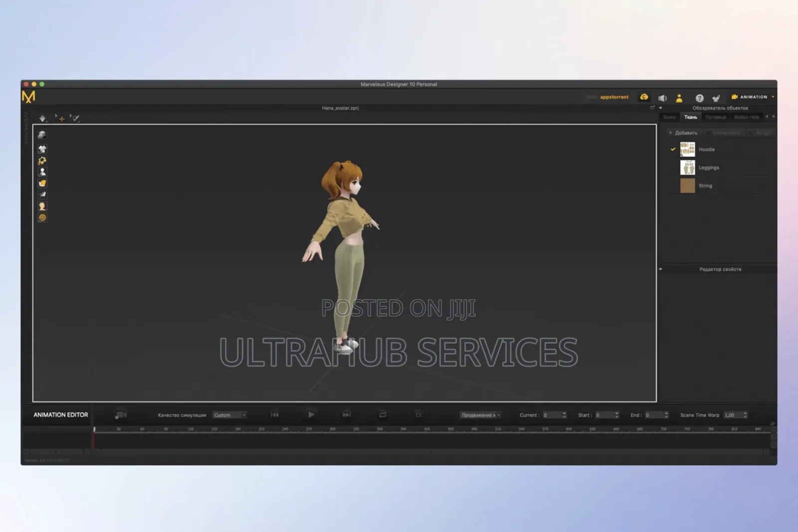This screenshot has height=532, width=798.
Task: Click the String fabric name
Action: (x=705, y=185)
